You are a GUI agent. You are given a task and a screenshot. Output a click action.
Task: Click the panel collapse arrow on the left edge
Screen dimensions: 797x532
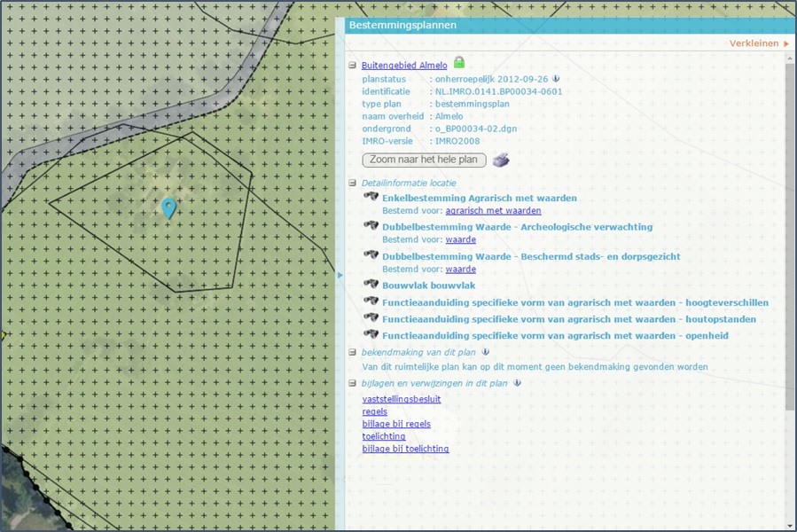(340, 275)
